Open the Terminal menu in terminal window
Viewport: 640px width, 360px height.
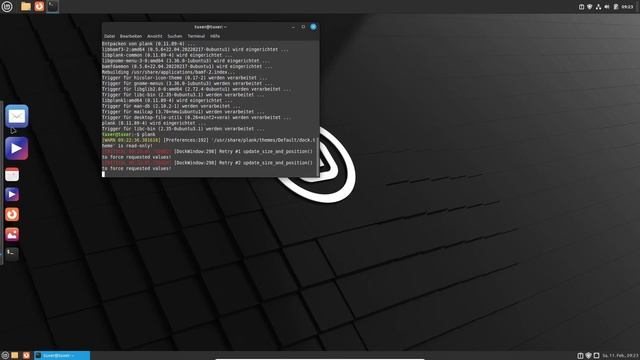(196, 36)
